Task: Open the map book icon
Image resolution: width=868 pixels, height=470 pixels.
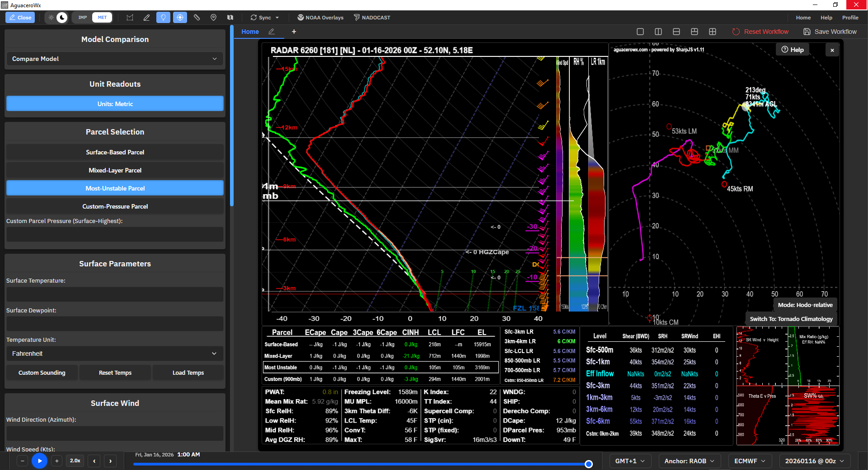Action: click(230, 18)
